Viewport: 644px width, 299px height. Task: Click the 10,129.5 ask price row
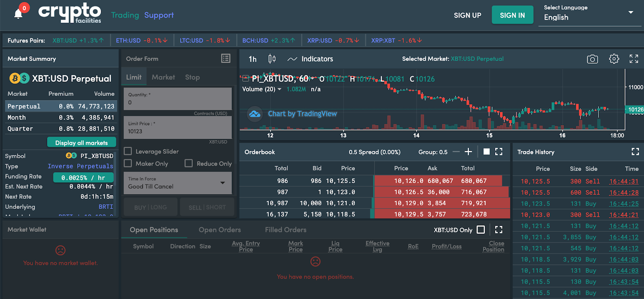coord(442,214)
